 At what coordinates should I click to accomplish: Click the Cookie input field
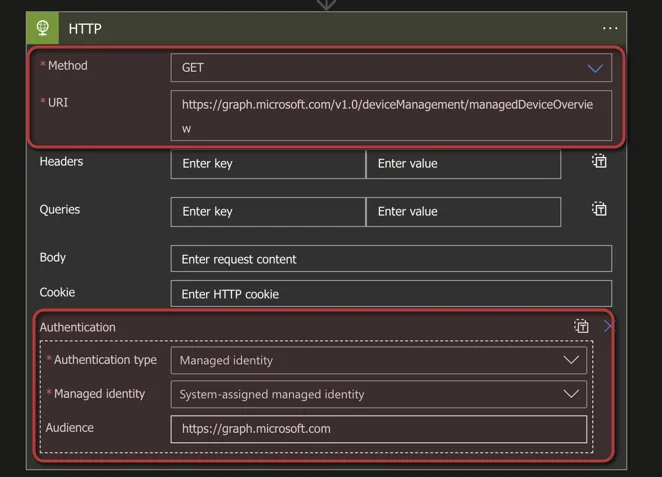[x=391, y=293]
